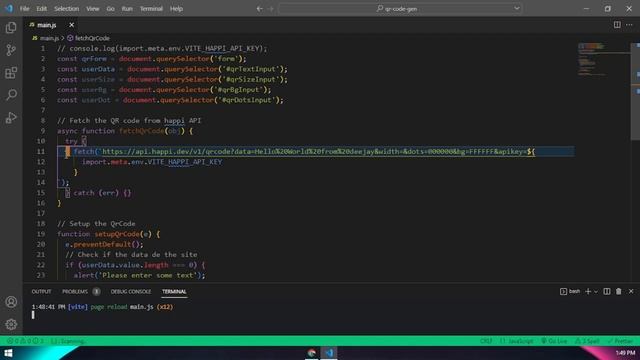
Task: Start Go Live server from status bar
Action: (554, 341)
